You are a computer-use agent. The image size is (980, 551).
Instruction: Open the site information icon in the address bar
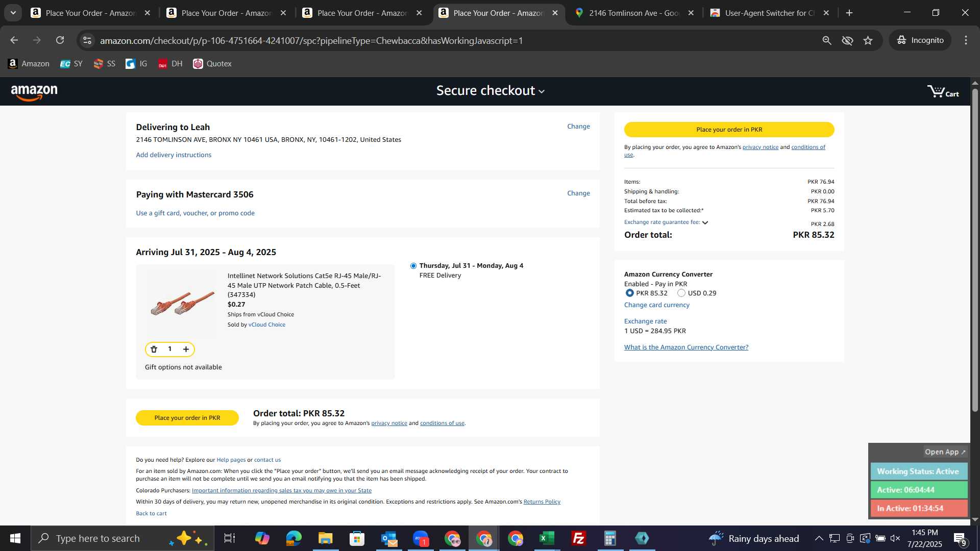click(87, 40)
